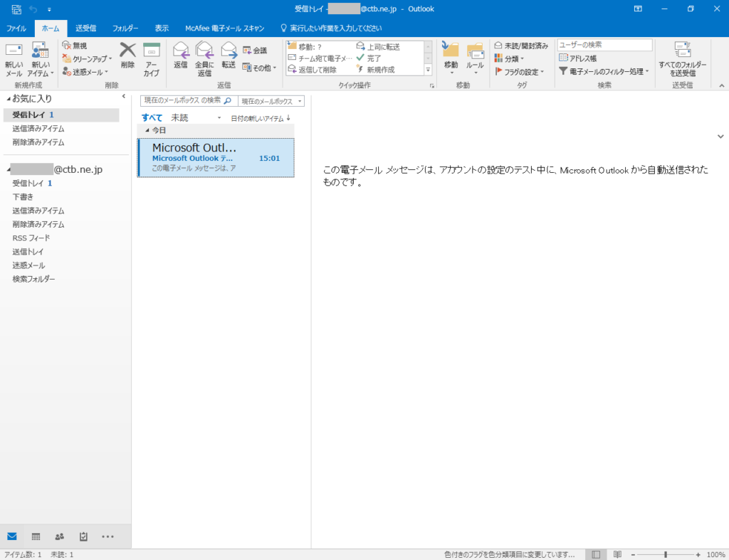This screenshot has width=729, height=560.
Task: Select the ホーム ribbon tab
Action: point(51,28)
